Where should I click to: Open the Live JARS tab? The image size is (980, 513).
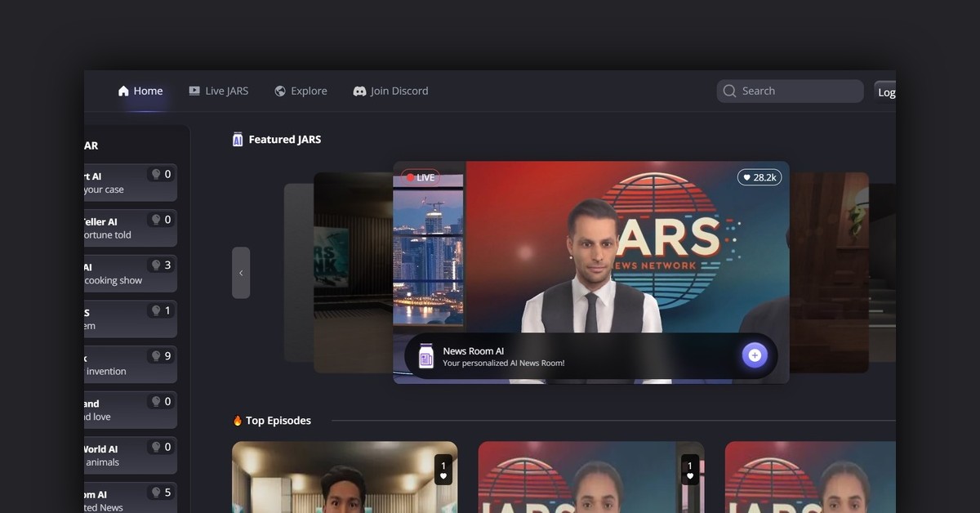click(x=218, y=91)
